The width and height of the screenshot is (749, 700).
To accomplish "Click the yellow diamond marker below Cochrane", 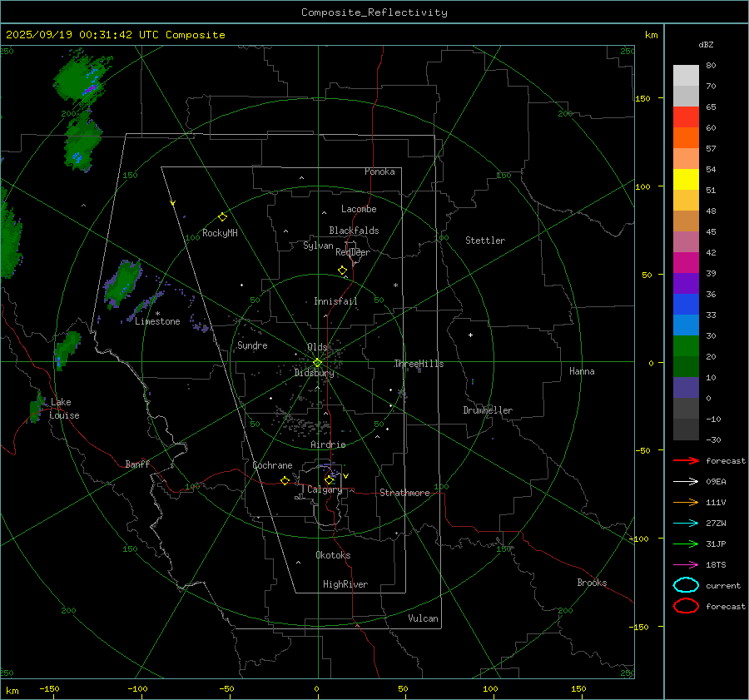I will (x=285, y=480).
